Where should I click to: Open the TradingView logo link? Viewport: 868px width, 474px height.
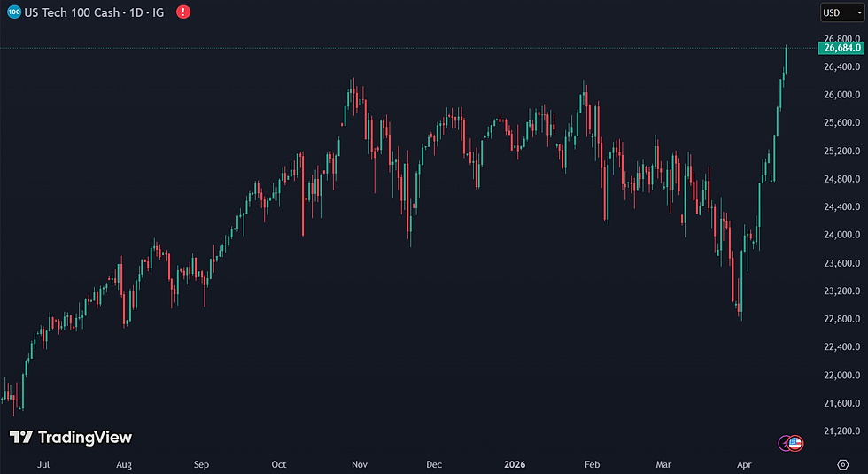coord(71,438)
